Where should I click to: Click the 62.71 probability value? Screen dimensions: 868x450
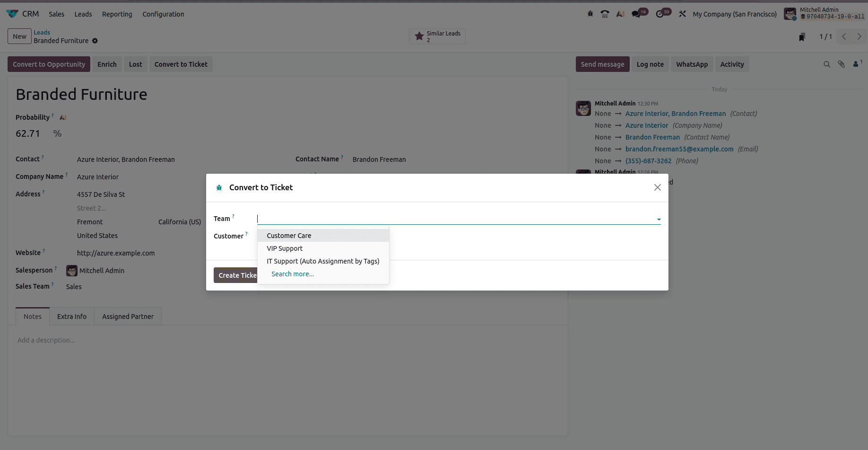point(28,133)
